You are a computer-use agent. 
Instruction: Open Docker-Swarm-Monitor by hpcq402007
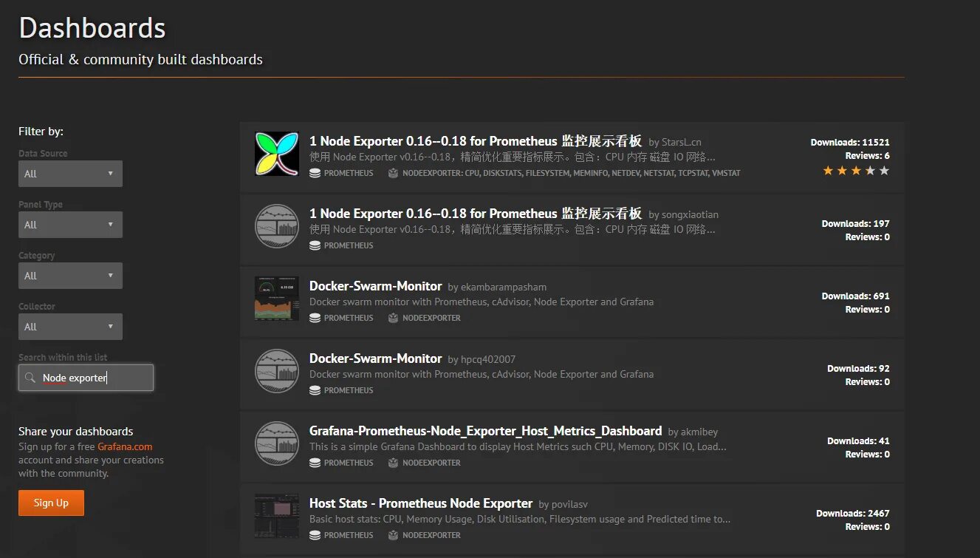coord(375,358)
